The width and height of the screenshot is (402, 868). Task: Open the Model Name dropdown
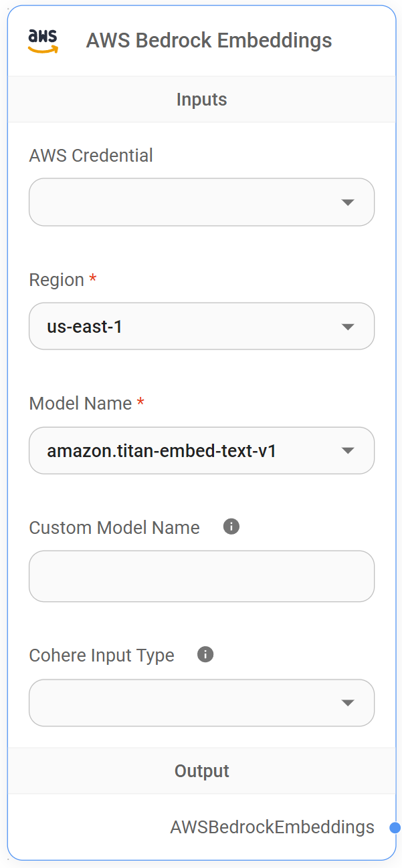coord(201,450)
